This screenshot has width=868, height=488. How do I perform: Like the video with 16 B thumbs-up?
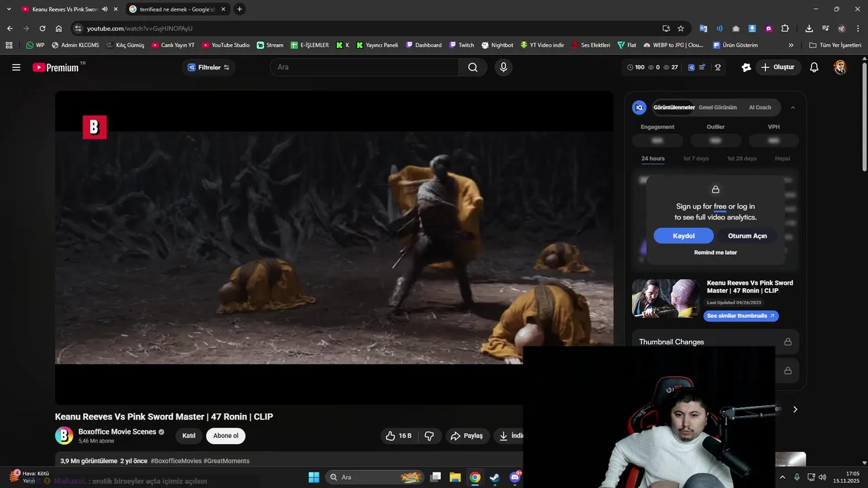[399, 436]
